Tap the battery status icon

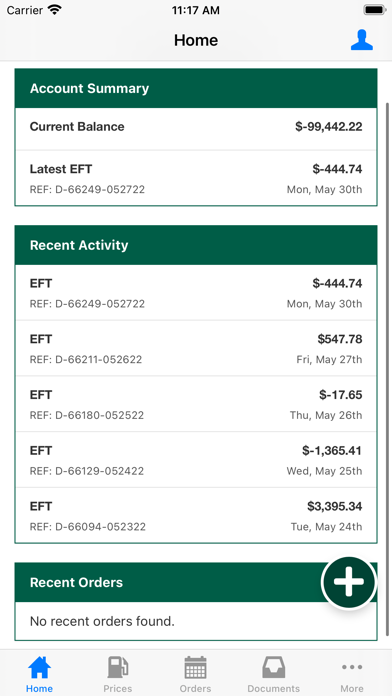coord(374,10)
